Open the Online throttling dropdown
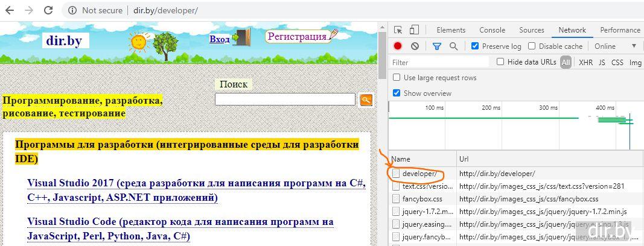The height and width of the screenshot is (246, 644). (614, 46)
